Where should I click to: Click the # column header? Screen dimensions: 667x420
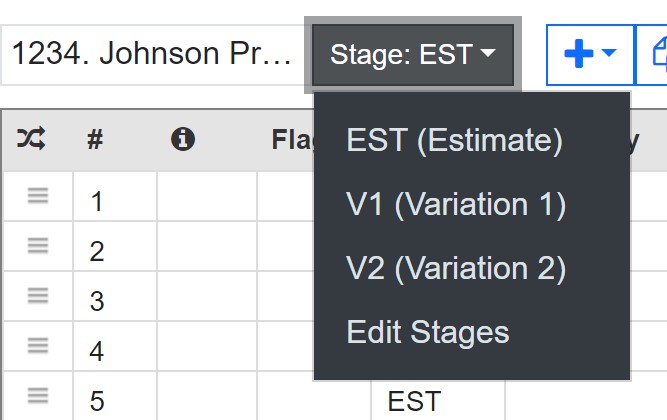point(95,139)
